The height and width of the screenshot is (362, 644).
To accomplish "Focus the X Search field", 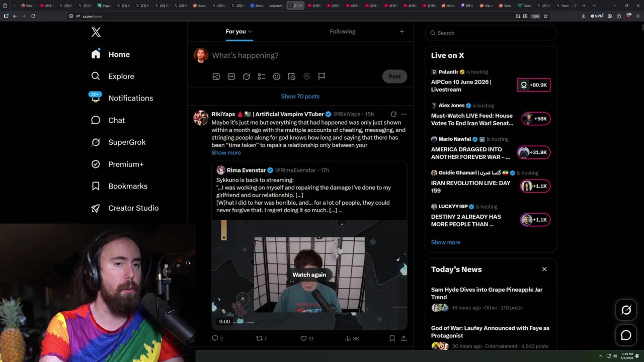I will [x=491, y=33].
